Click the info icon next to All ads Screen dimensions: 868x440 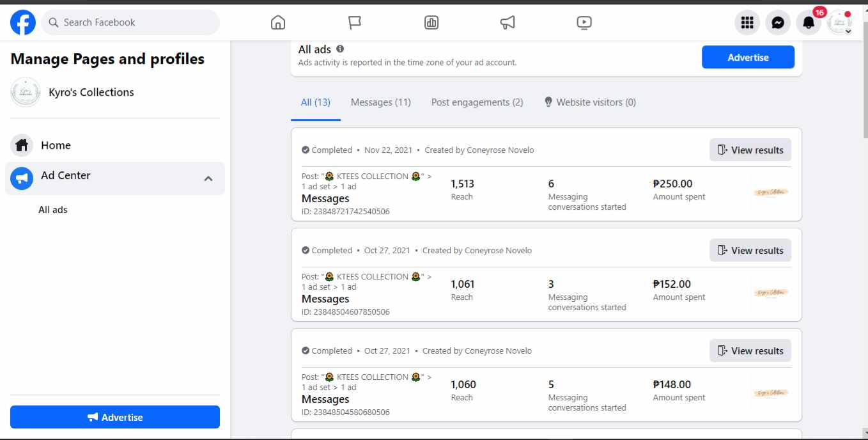pos(340,49)
